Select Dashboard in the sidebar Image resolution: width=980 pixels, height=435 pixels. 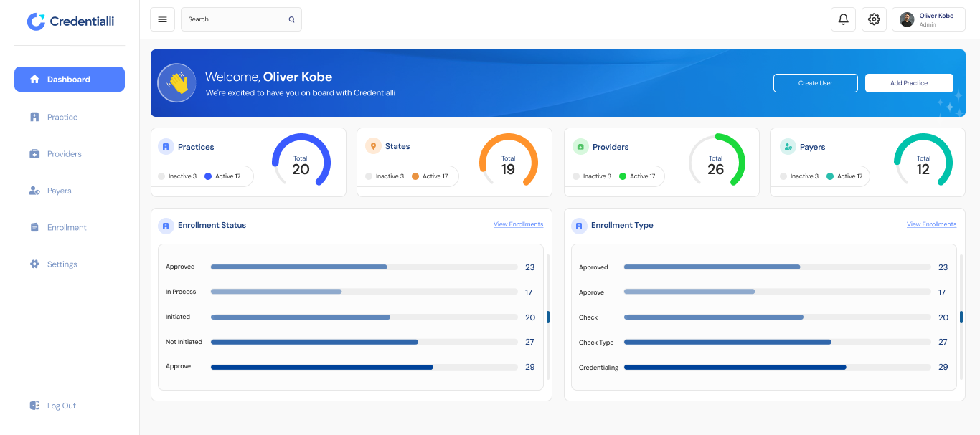[x=70, y=80]
